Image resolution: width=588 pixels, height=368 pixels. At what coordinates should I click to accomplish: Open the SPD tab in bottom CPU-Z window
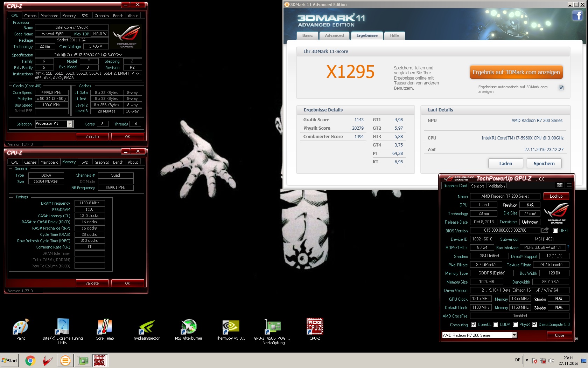[85, 162]
